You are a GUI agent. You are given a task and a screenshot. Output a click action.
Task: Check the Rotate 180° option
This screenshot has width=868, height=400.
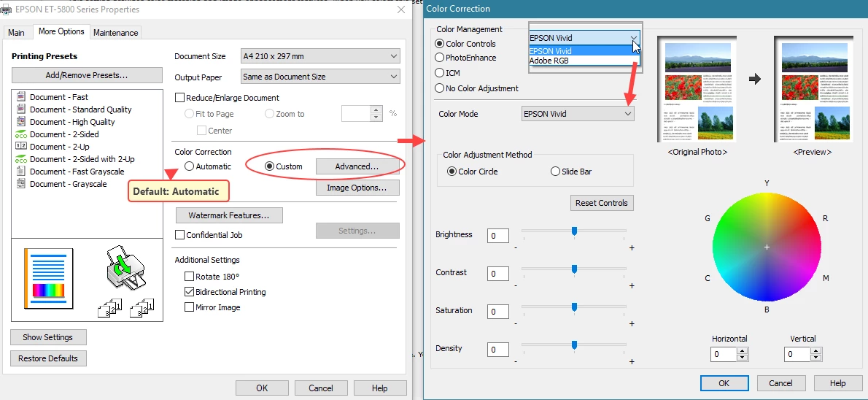coord(190,277)
